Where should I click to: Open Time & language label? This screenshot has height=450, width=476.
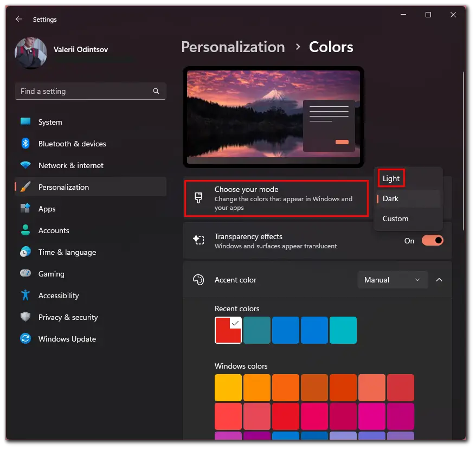click(67, 252)
